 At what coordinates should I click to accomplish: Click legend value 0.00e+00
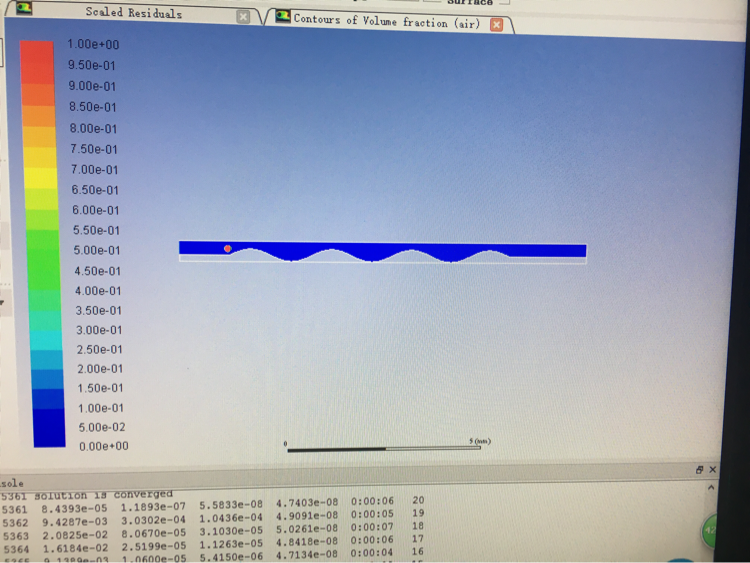click(x=104, y=446)
